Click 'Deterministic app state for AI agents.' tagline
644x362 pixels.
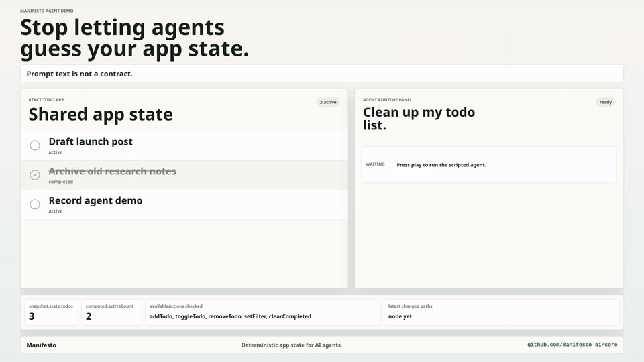point(292,345)
